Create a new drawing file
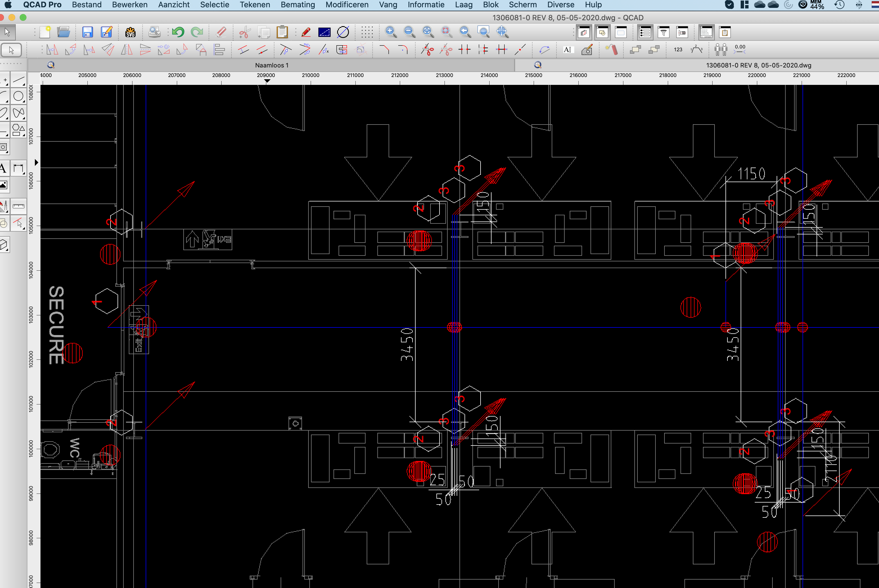Viewport: 879px width, 588px height. click(x=45, y=32)
